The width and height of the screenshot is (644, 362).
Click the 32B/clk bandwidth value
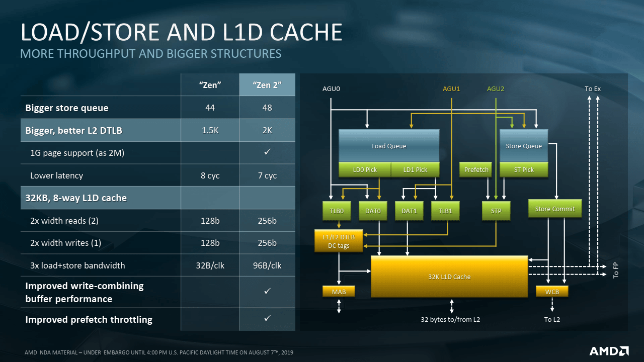[x=210, y=265]
